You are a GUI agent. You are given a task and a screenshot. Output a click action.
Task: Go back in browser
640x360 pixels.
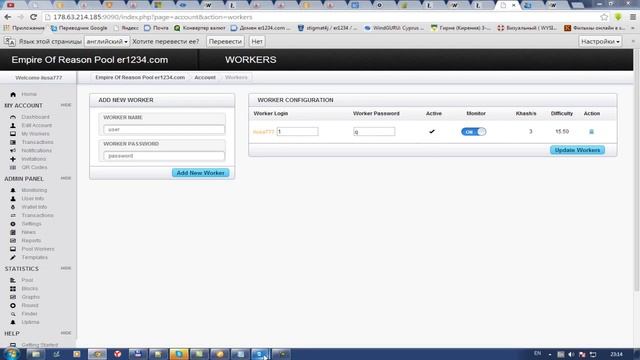8,17
